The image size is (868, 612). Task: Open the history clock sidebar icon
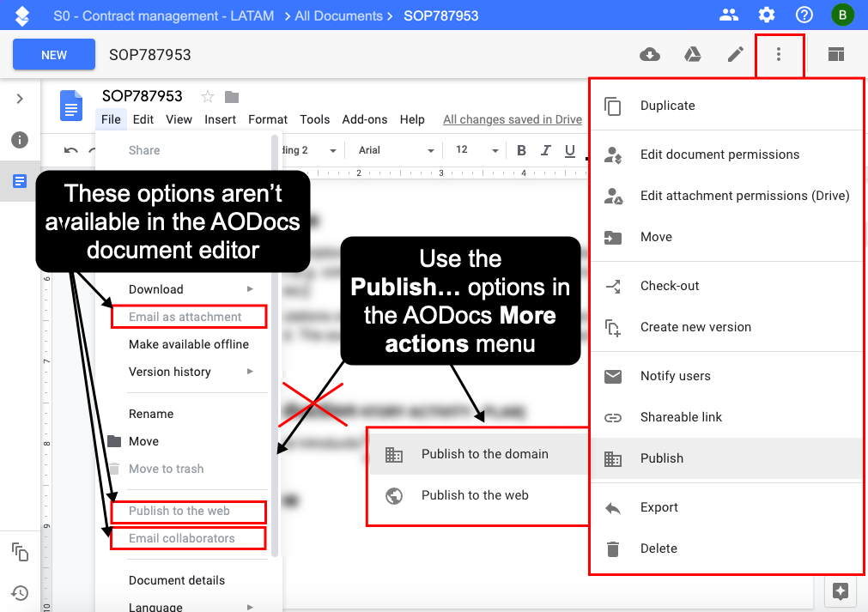(x=20, y=593)
